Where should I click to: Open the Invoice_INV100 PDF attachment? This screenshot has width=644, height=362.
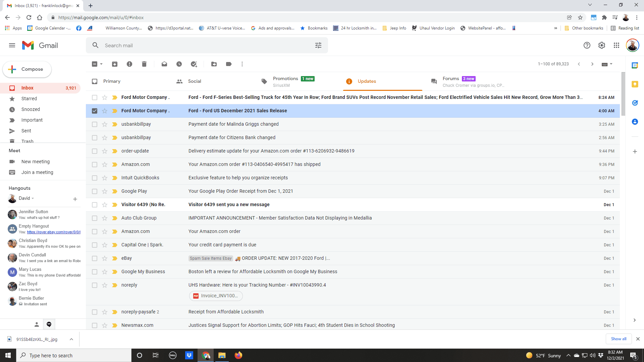tap(216, 296)
